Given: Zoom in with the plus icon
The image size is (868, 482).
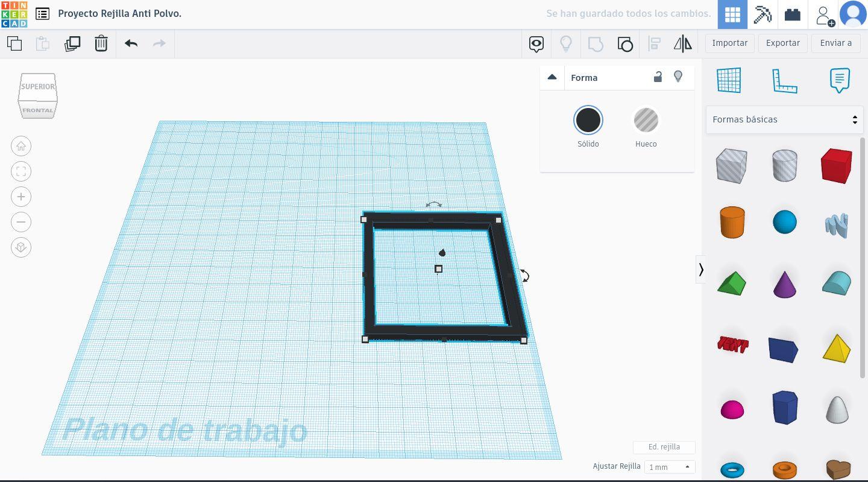Looking at the screenshot, I should 21,197.
